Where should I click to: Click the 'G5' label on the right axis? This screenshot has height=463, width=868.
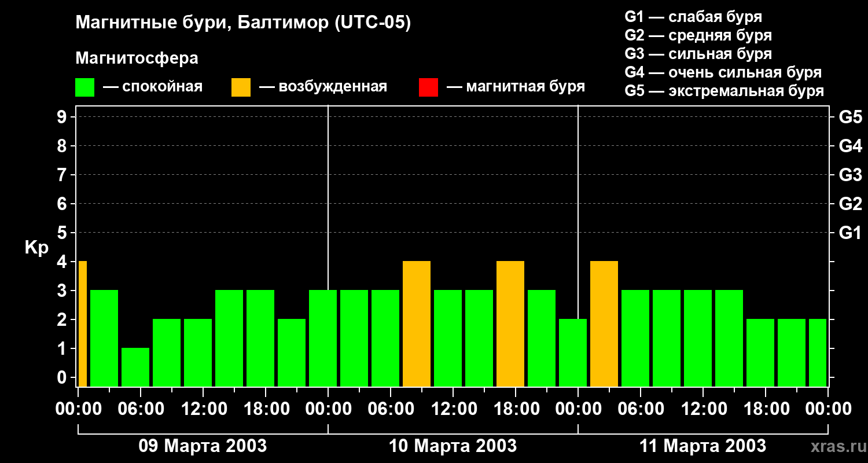tap(850, 117)
